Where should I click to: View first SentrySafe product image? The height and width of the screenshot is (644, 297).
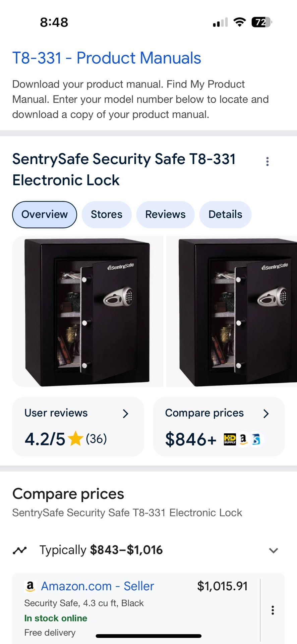click(x=87, y=311)
